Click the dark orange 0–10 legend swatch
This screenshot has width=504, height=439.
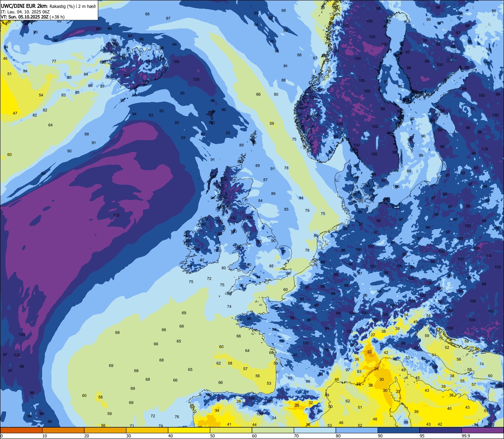coord(21,430)
